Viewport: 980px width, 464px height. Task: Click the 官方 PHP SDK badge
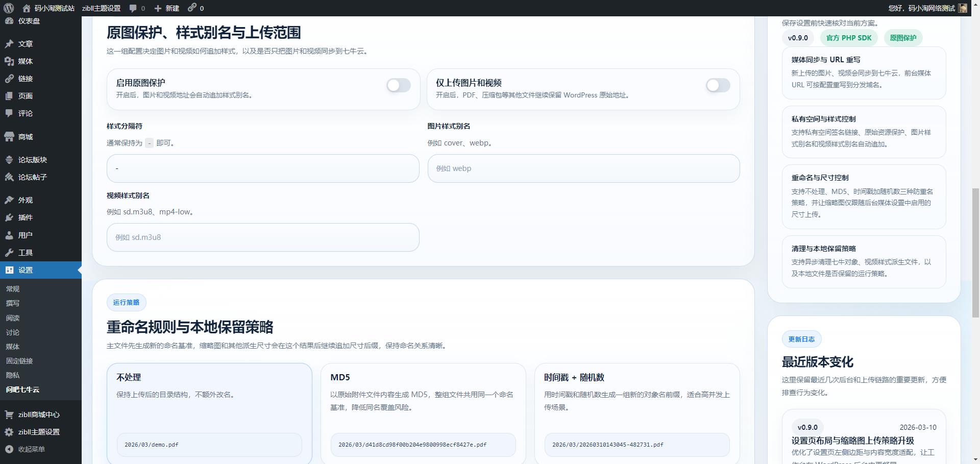point(849,37)
